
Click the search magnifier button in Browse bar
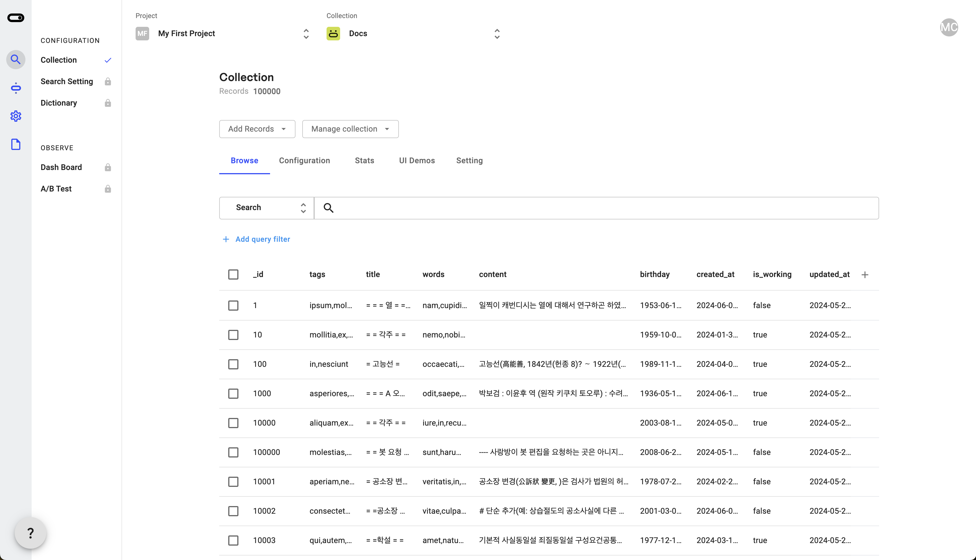tap(329, 208)
